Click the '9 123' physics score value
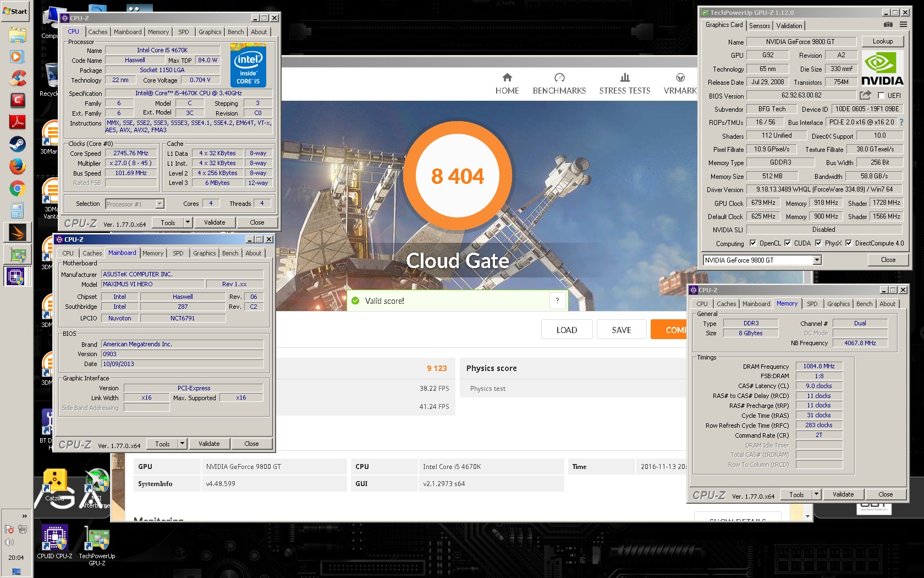The width and height of the screenshot is (924, 578). 437,368
